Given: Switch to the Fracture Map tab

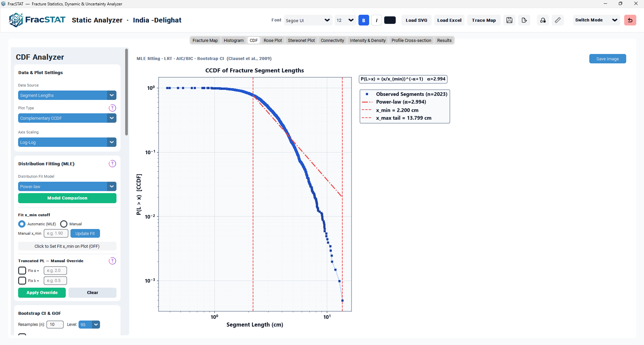Looking at the screenshot, I should point(205,40).
